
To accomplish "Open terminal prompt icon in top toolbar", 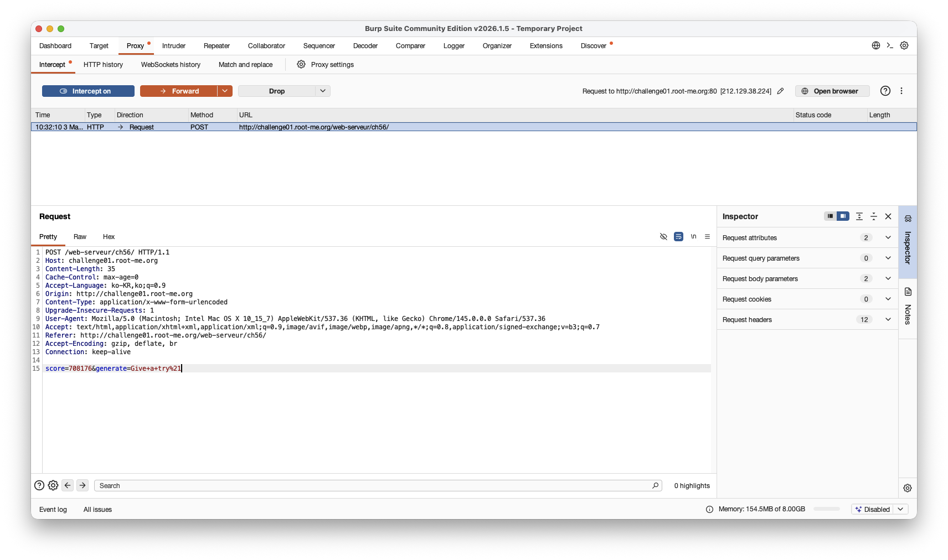I will tap(890, 45).
